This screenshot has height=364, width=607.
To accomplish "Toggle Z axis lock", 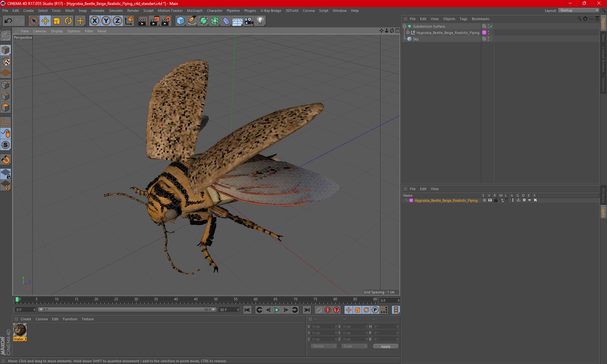I will (117, 21).
